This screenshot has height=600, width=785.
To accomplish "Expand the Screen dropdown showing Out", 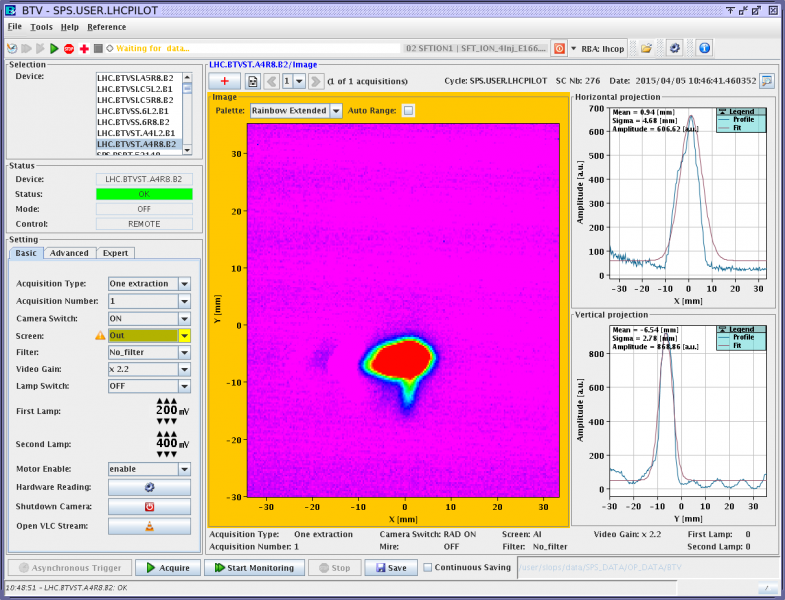I will [184, 336].
